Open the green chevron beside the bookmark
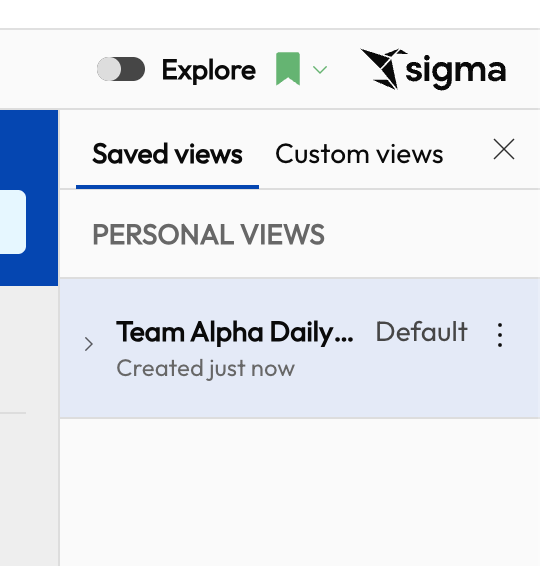The height and width of the screenshot is (566, 540). coord(320,69)
